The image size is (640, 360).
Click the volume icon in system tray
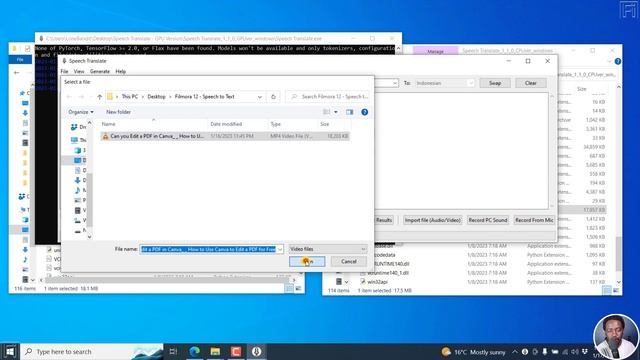click(575, 352)
